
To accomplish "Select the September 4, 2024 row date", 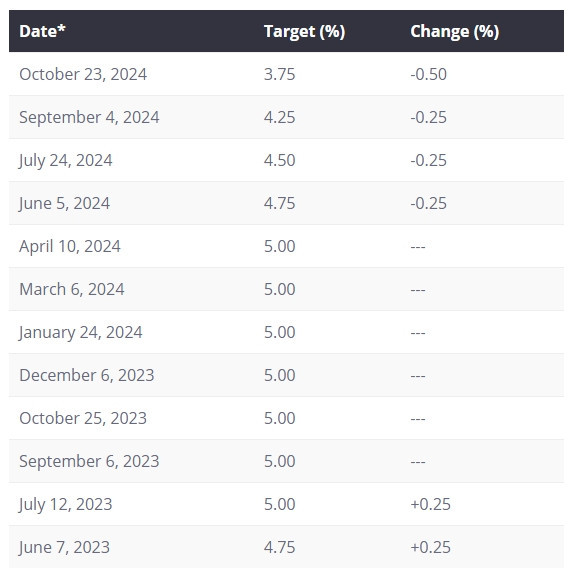I will point(89,117).
